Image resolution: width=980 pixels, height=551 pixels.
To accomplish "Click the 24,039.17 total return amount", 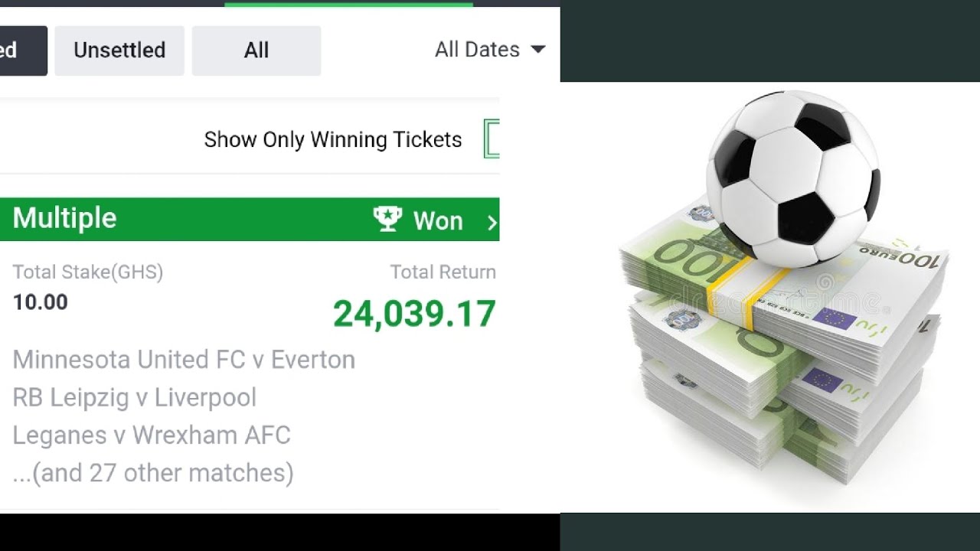I will tap(414, 314).
